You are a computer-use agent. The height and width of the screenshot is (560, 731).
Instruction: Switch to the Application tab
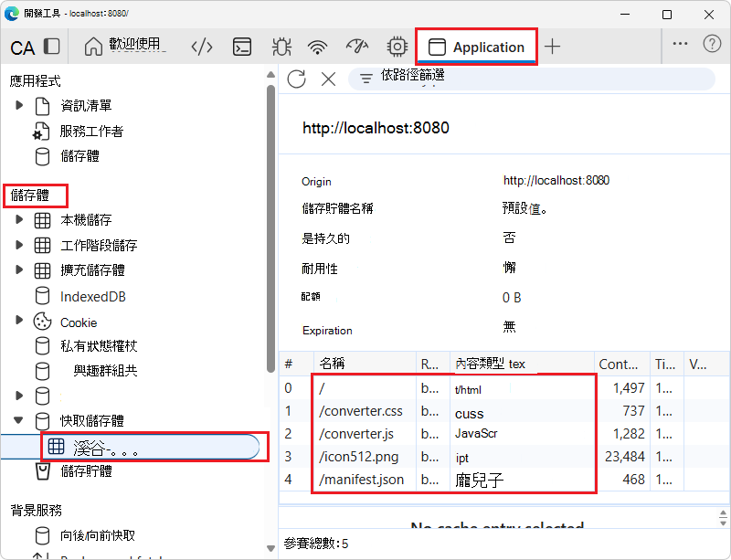(476, 46)
